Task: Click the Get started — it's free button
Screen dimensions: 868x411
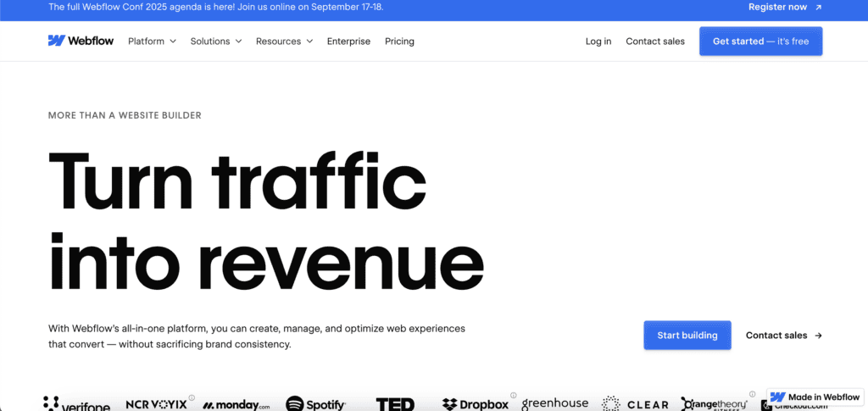Action: (760, 41)
